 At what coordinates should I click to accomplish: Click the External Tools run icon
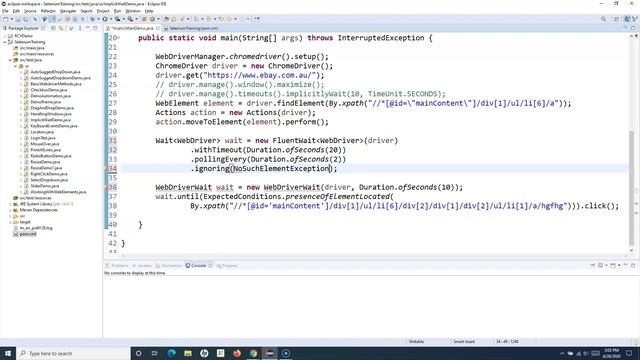130,19
